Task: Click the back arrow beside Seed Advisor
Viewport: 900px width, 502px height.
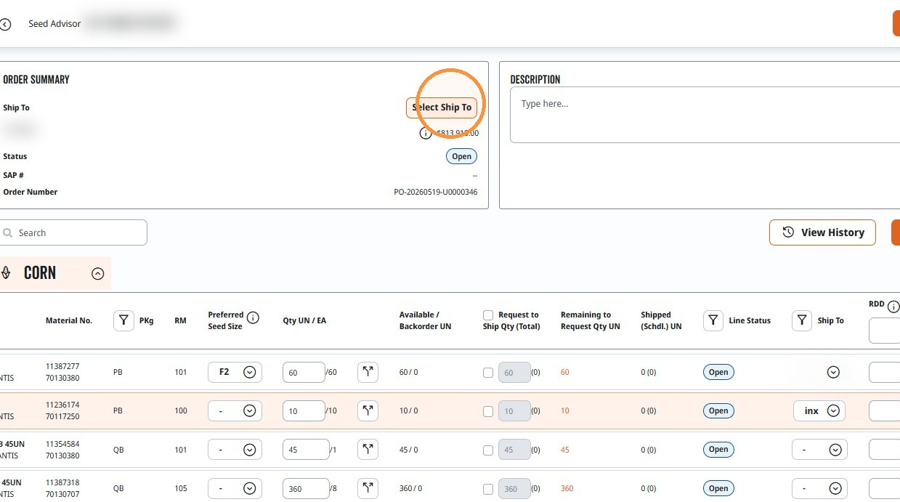Action: [5, 24]
